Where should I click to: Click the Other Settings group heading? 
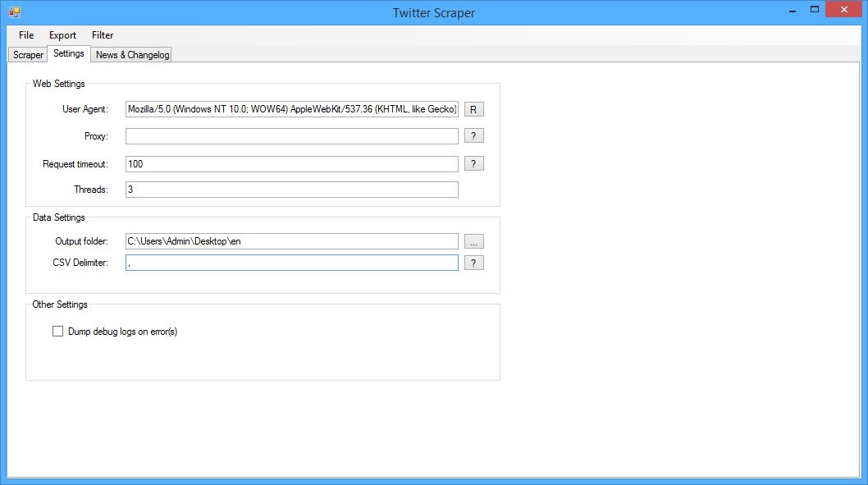click(60, 304)
